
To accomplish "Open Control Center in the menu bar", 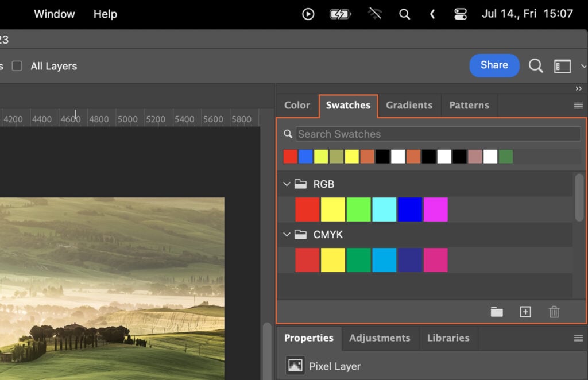I will tap(459, 14).
